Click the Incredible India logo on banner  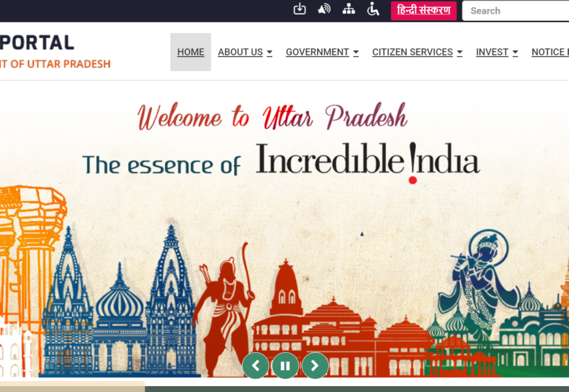[x=368, y=162]
